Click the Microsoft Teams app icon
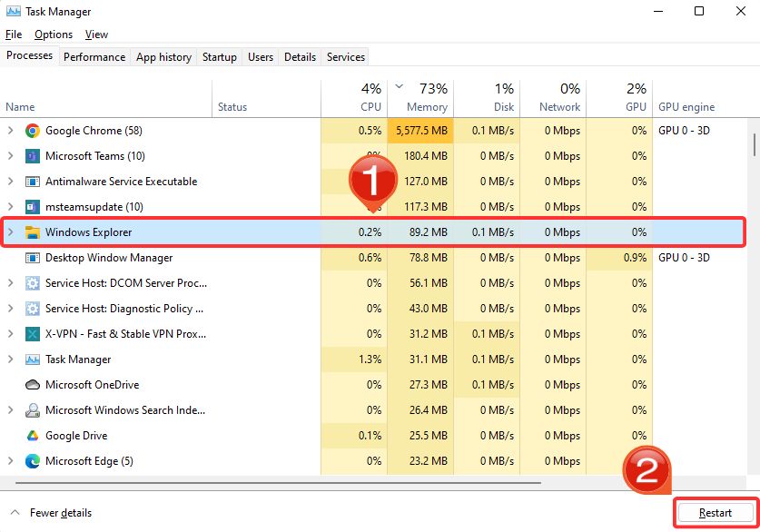Screen dimensions: 760x532 click(32, 155)
